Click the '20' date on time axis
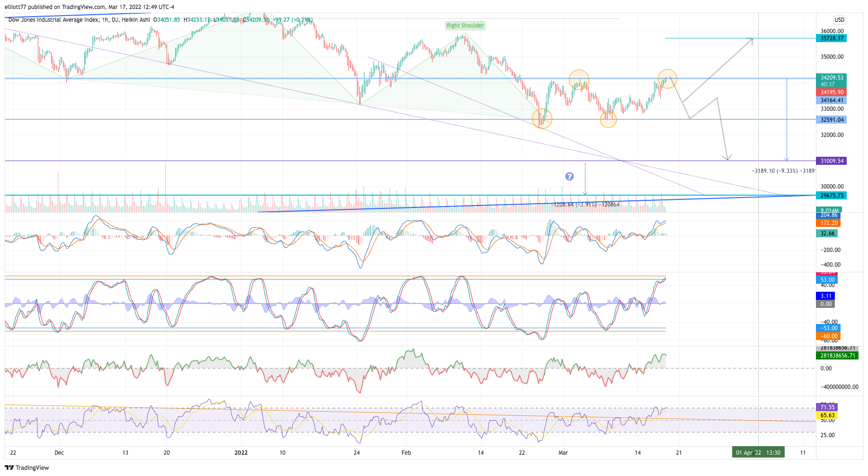 167,453
